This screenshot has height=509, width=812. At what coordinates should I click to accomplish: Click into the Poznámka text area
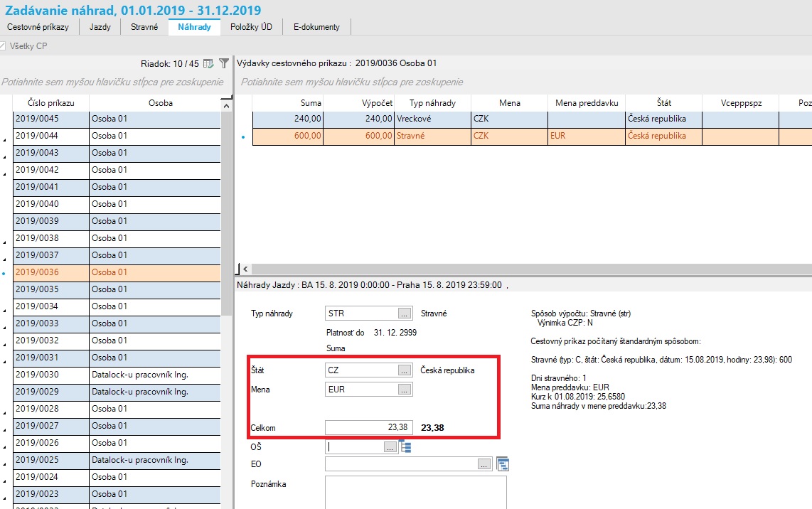click(x=415, y=492)
